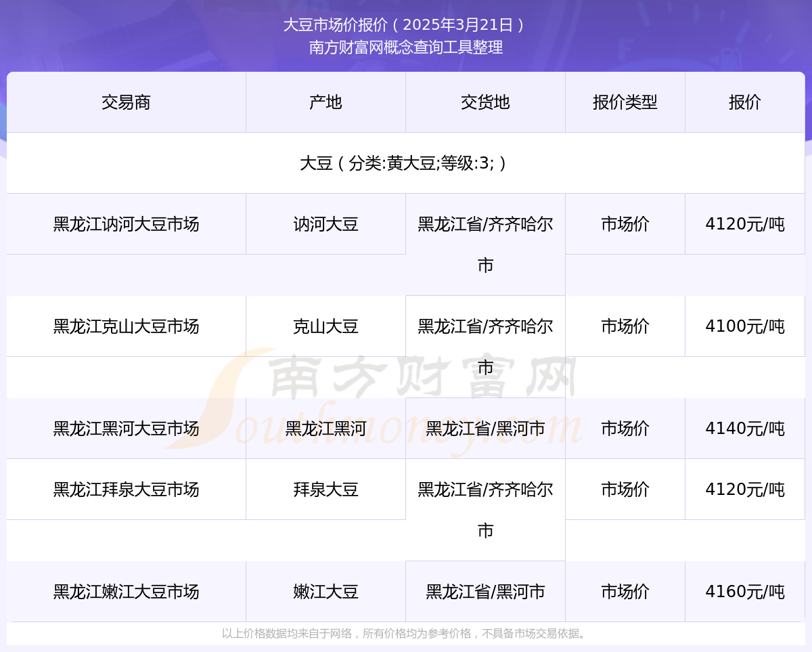Screen dimensions: 812x652
Task: Click the 4160元/吨 price cell
Action: (745, 592)
